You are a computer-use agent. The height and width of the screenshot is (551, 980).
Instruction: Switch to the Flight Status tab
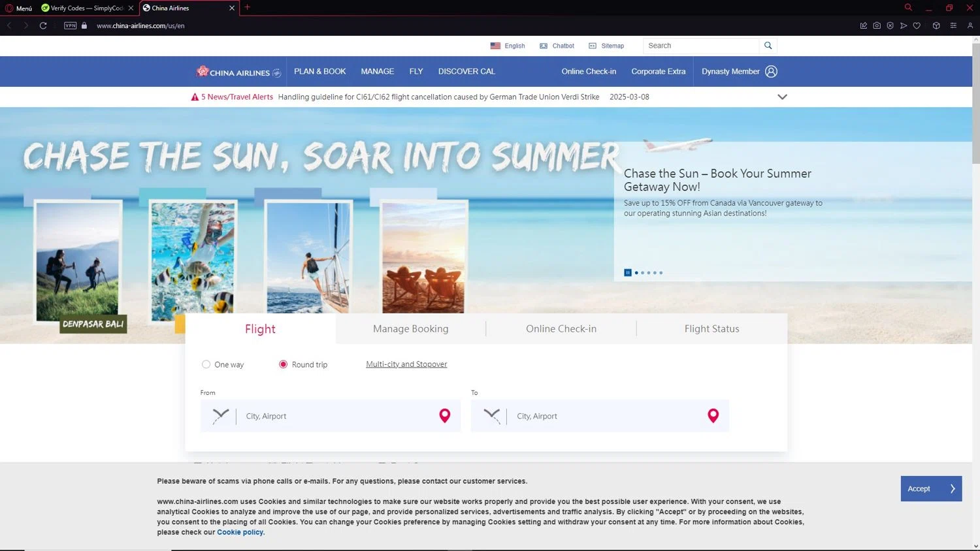point(712,329)
